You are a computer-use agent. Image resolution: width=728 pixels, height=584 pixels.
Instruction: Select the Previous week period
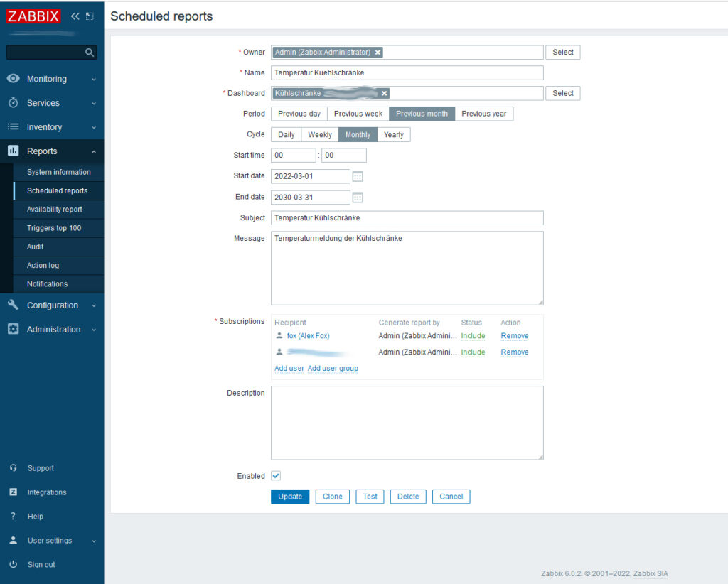[x=358, y=114]
